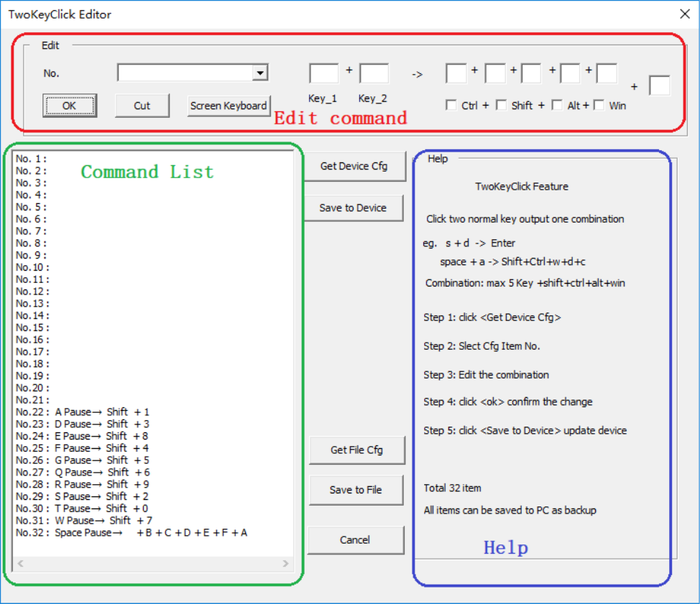Click 'All items can be saved to PC' text
Viewport: 700px width, 604px height.
[510, 511]
